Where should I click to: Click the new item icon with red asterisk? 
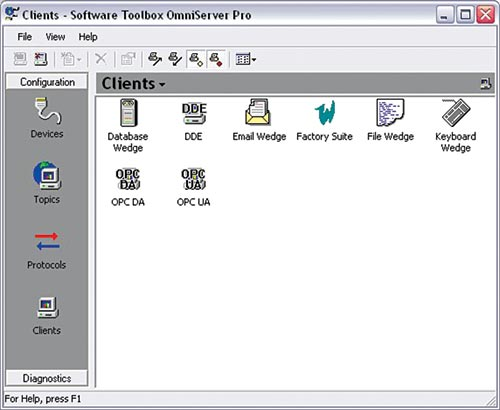41,59
